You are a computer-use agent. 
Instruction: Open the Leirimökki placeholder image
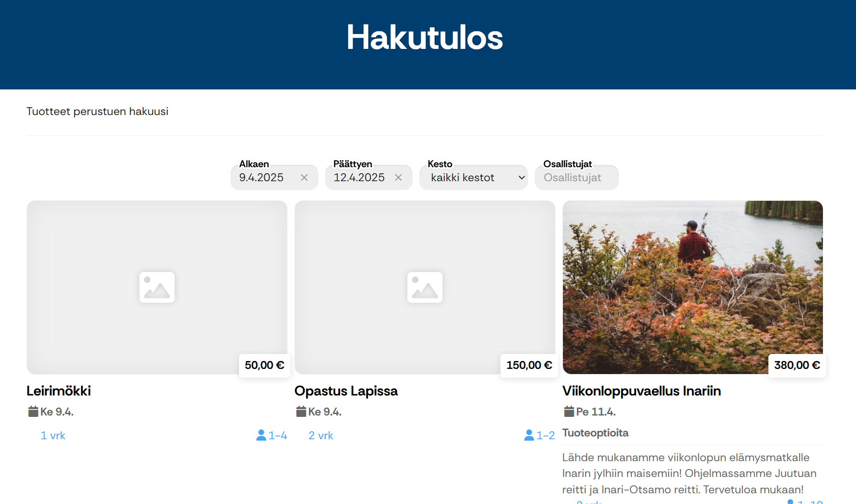coord(157,287)
